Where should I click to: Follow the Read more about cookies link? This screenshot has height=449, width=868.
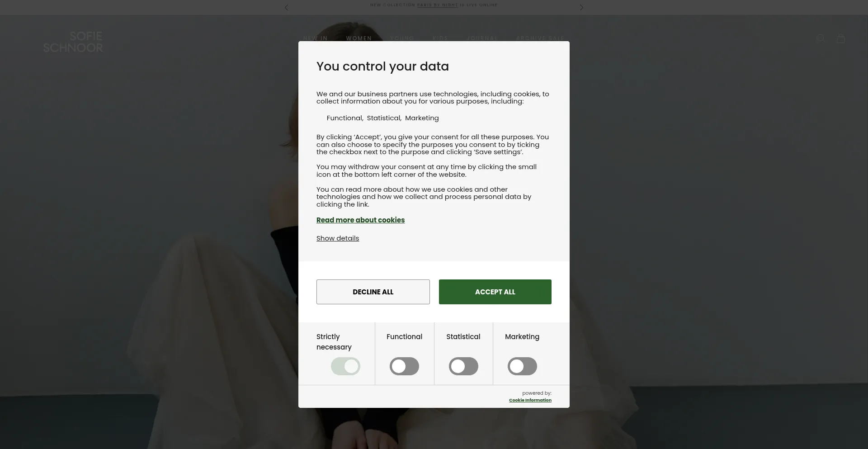pyautogui.click(x=360, y=220)
